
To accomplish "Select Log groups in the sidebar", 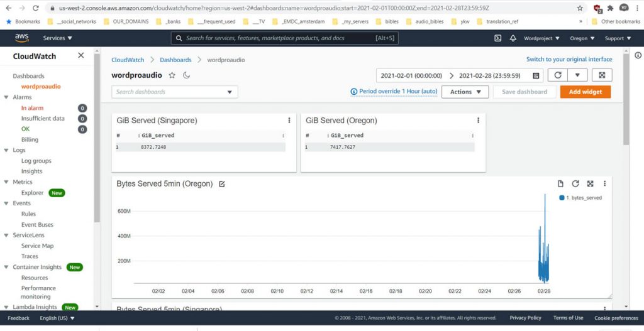I will [36, 161].
